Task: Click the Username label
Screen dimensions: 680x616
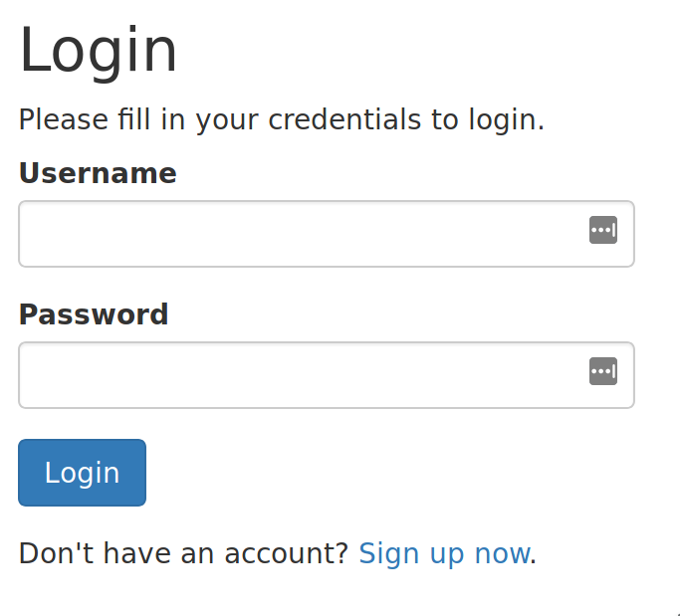Action: coord(98,173)
